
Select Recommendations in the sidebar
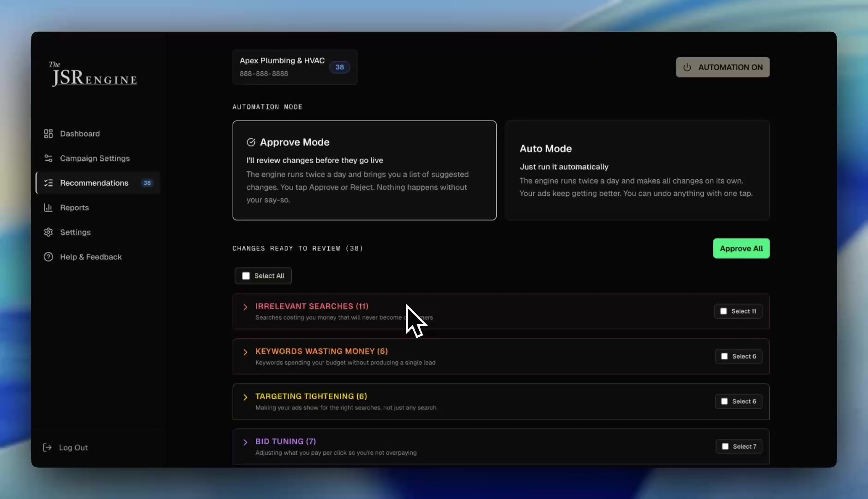tap(97, 183)
